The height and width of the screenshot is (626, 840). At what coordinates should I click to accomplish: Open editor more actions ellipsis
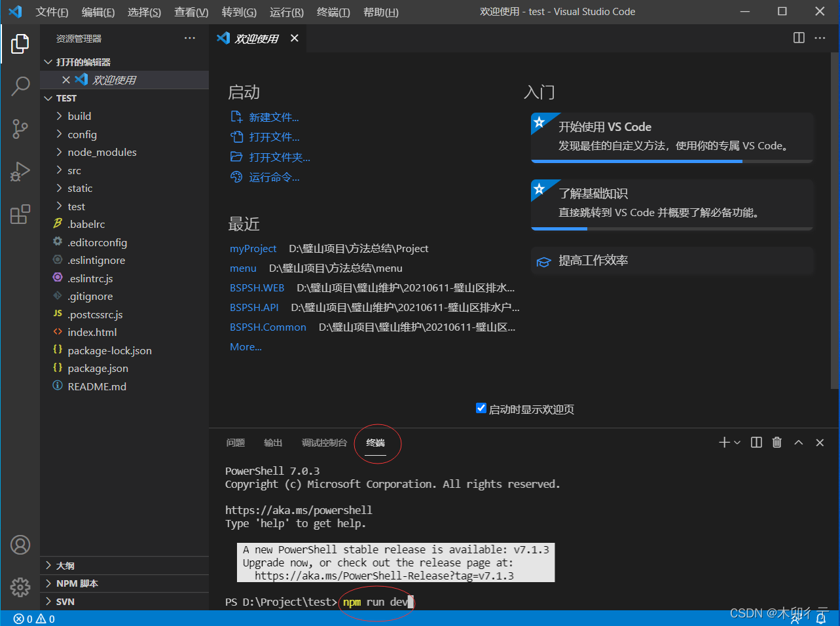tap(820, 38)
